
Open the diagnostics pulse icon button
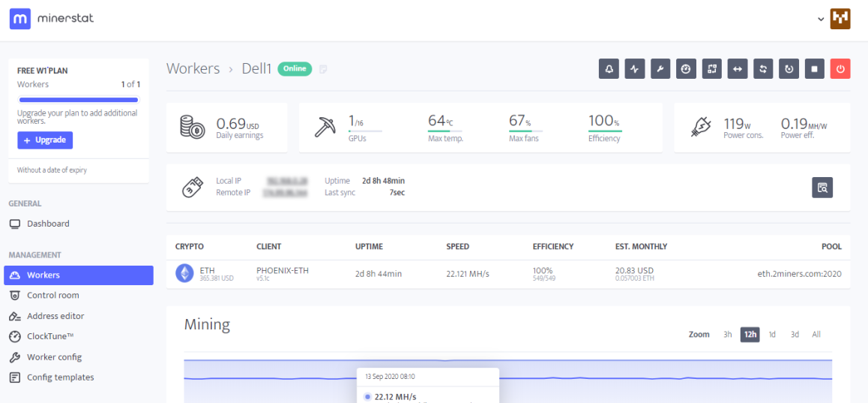coord(635,69)
